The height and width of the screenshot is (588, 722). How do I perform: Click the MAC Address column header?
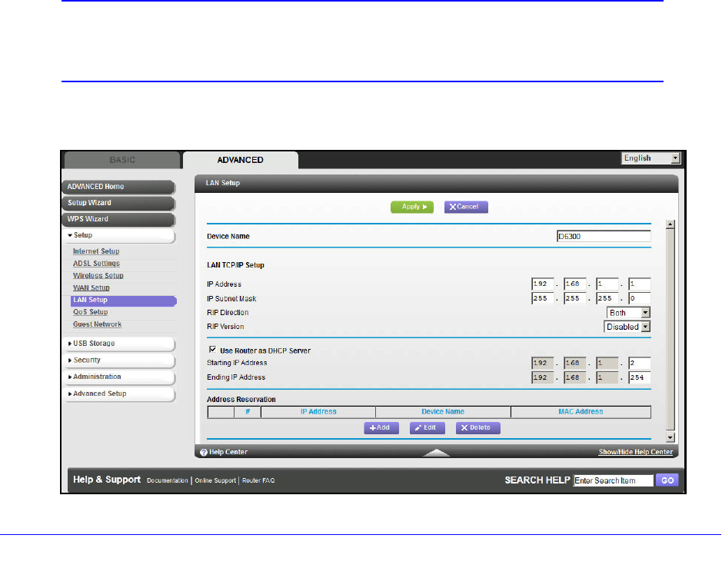pos(581,412)
